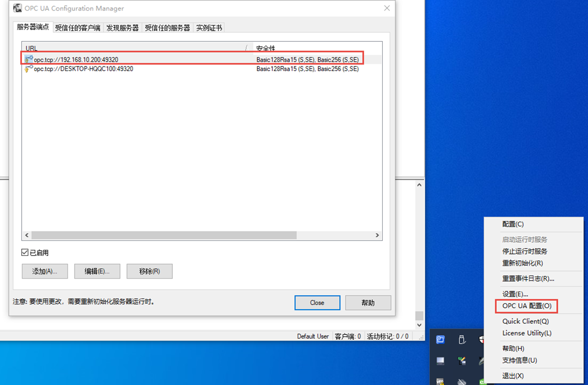Select the 实例证书 tab
Screen dimensions: 588x385
pos(209,28)
